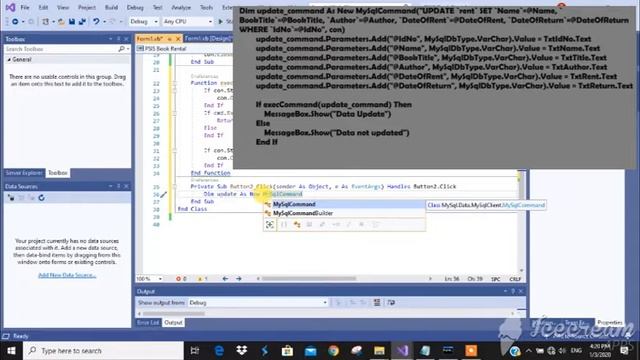Navigate to next issue with right arrow

click(x=239, y=279)
